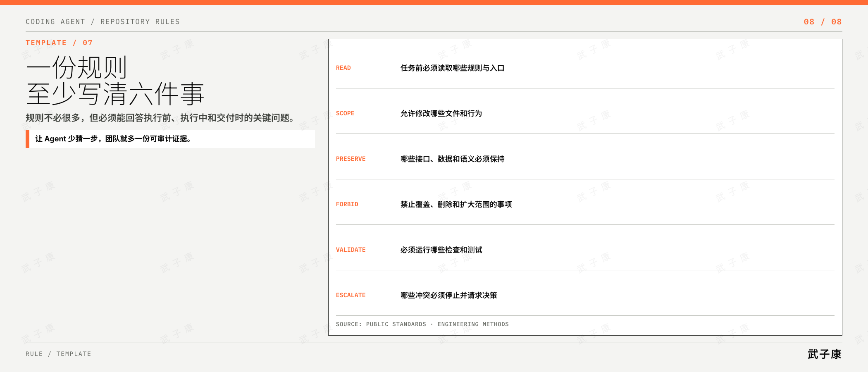
Task: Click the page number '08 / 08'
Action: click(x=823, y=21)
